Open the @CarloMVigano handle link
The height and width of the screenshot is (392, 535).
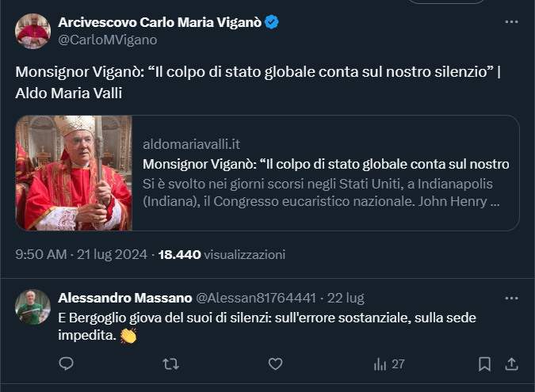tap(108, 40)
